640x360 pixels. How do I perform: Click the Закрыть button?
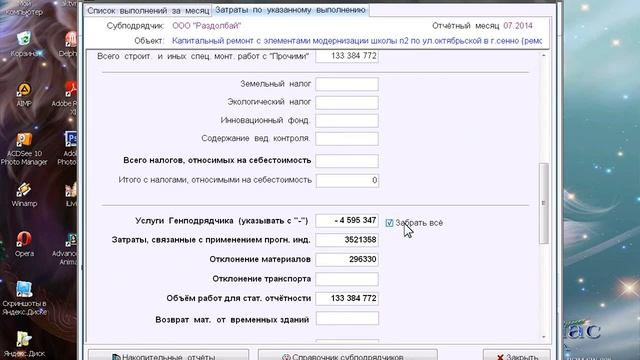coord(517,356)
